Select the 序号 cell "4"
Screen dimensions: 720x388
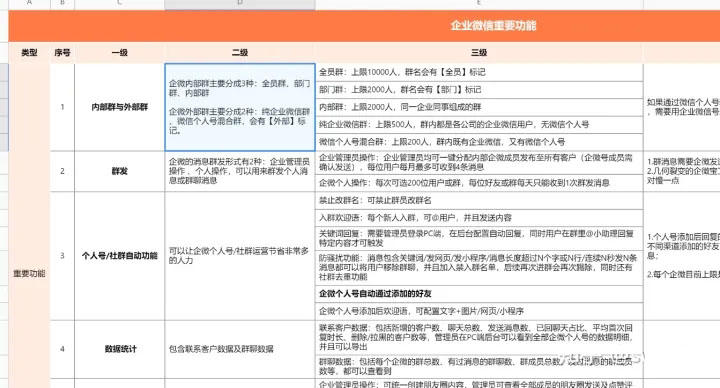(x=62, y=349)
